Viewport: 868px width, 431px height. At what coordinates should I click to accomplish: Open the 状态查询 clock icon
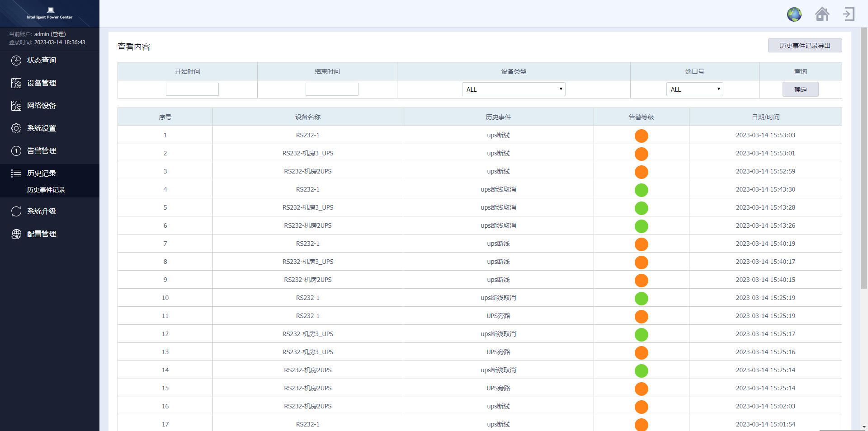point(16,61)
